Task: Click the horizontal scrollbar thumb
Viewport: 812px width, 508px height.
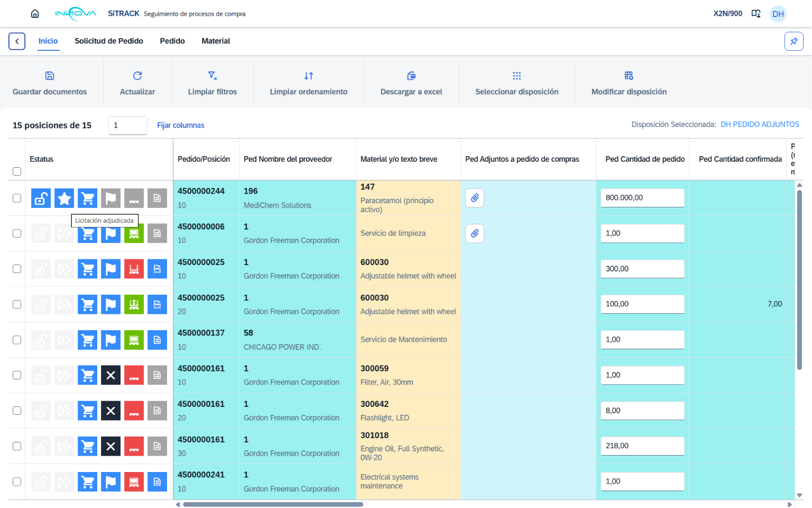Action: pyautogui.click(x=273, y=504)
